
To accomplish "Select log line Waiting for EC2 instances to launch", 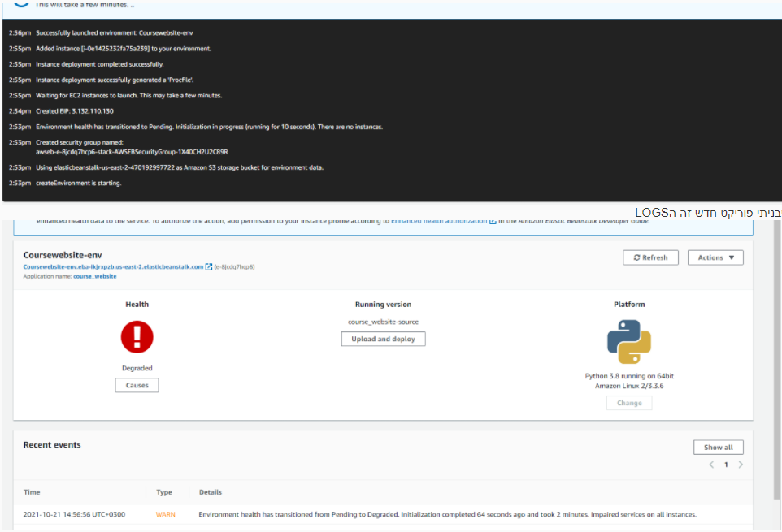I will [x=128, y=96].
